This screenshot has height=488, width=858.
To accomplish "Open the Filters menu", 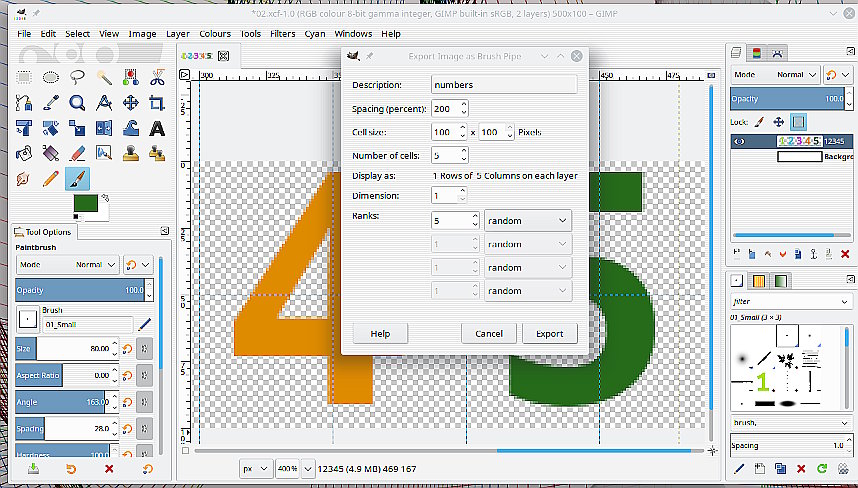I will (282, 33).
